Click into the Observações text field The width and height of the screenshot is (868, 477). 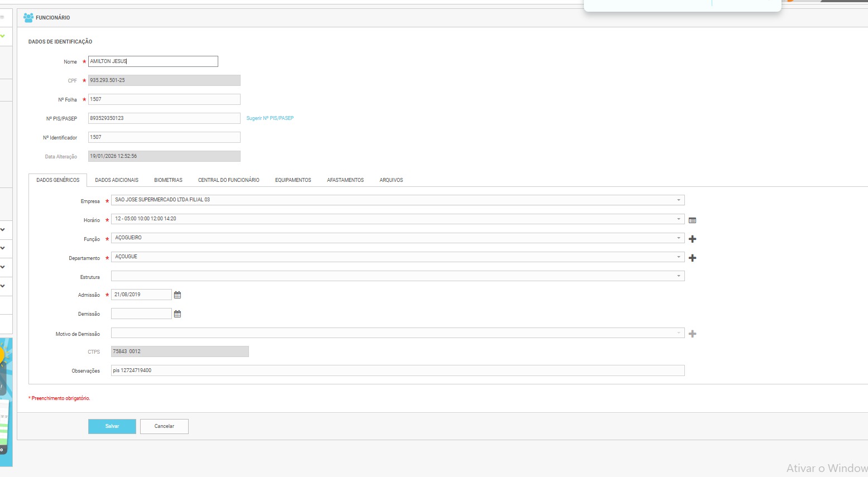tap(397, 370)
